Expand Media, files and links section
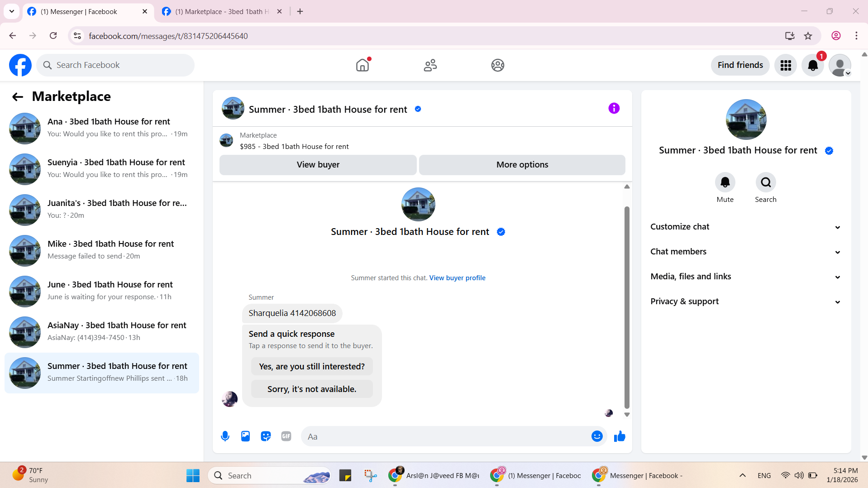Viewport: 868px width, 488px height. click(x=746, y=277)
